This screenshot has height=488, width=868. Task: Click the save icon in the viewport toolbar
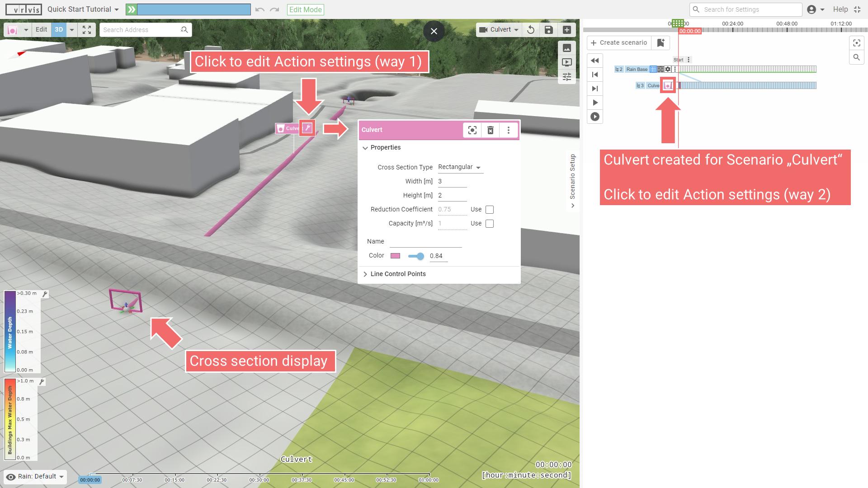(x=548, y=29)
